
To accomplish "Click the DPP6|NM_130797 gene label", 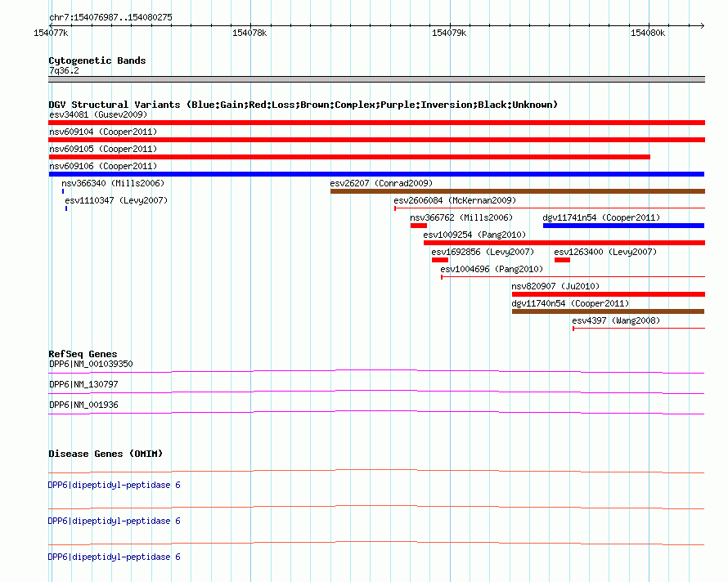I will pos(83,384).
